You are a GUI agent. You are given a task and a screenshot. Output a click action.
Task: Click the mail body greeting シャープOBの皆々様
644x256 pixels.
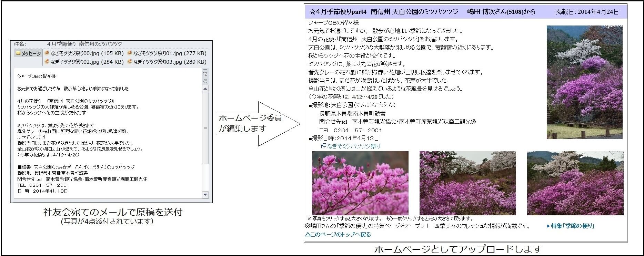tap(37, 76)
